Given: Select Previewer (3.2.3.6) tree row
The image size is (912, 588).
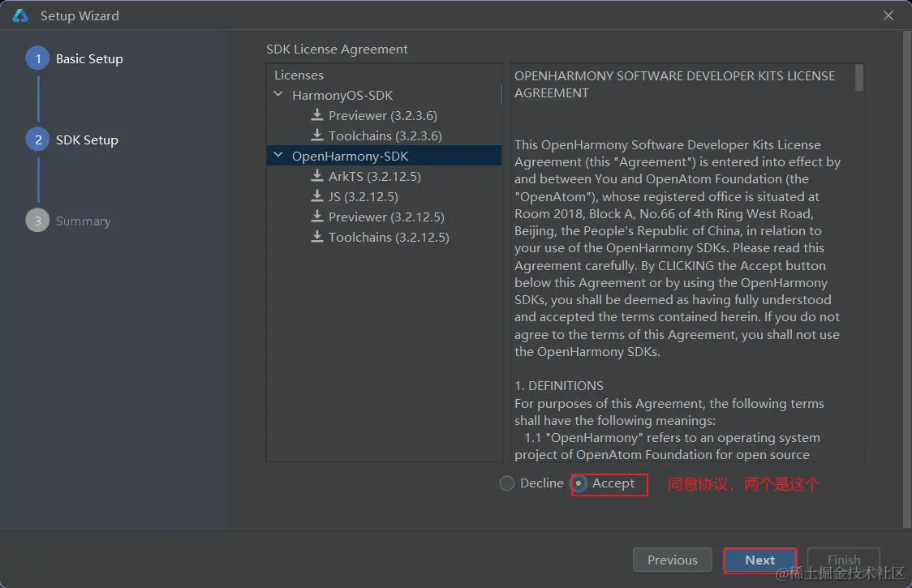Looking at the screenshot, I should pos(383,115).
